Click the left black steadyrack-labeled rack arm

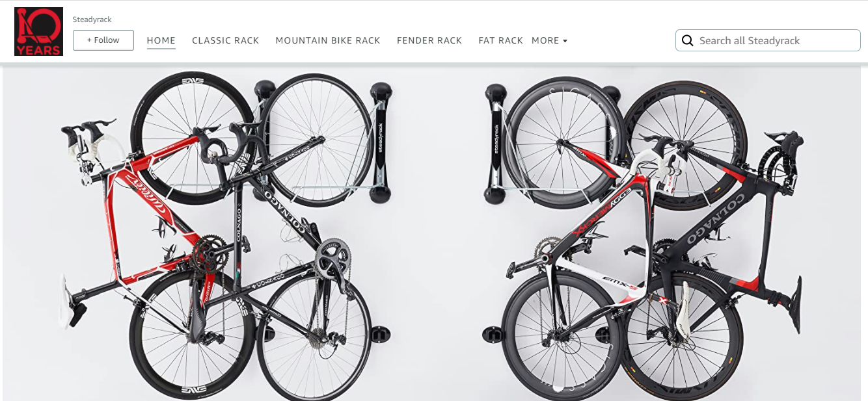tap(381, 140)
